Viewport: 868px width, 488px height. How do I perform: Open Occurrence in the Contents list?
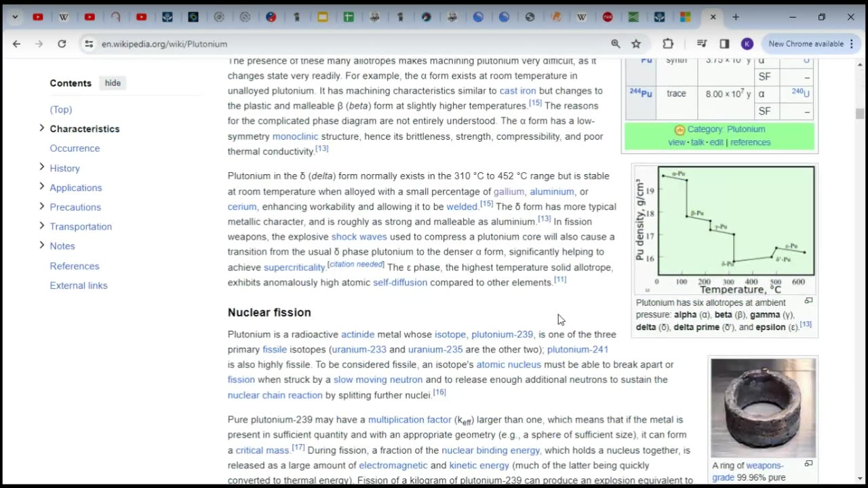[x=75, y=148]
